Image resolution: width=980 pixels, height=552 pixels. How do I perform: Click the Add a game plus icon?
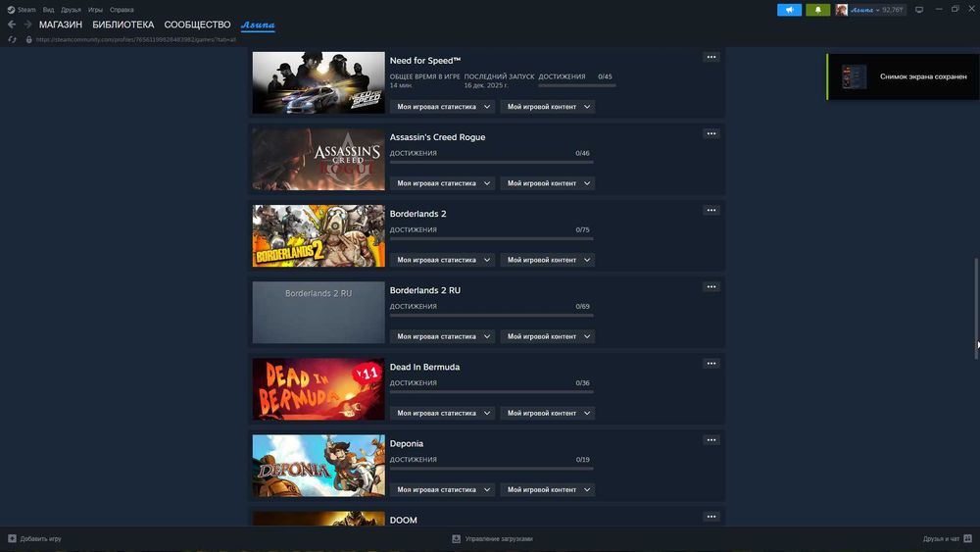12,538
